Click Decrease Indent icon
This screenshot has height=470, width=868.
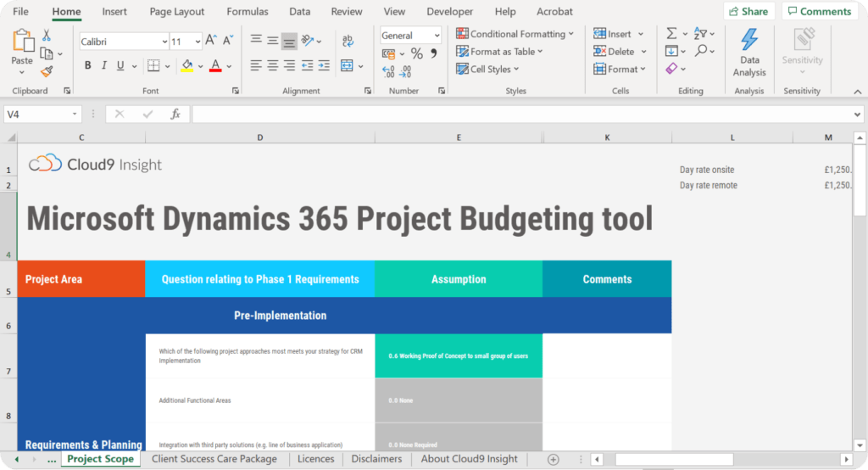tap(307, 66)
